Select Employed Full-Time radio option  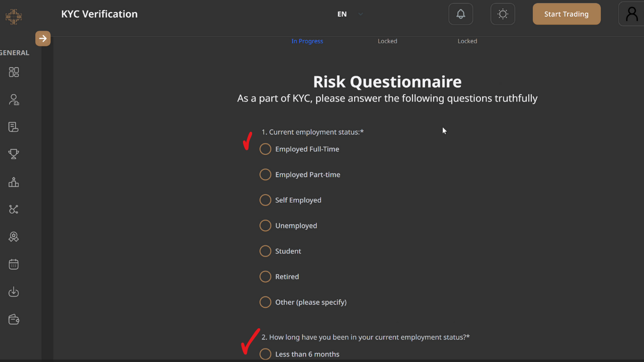coord(265,149)
